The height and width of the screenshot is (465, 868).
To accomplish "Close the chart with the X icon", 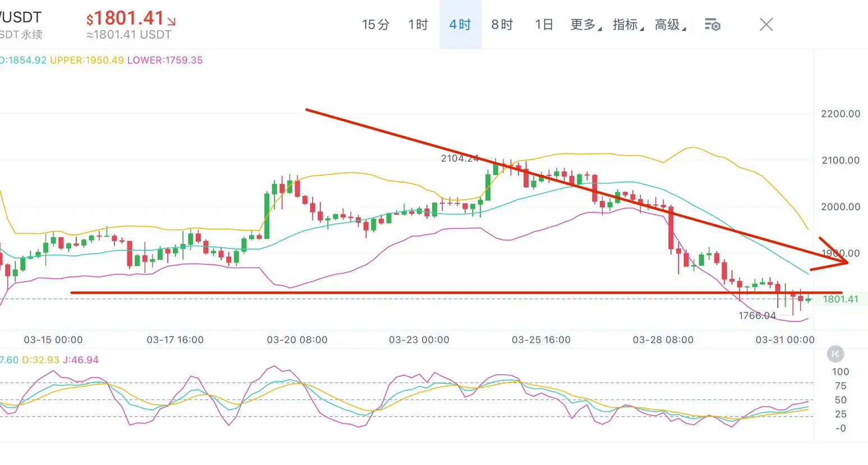I will 766,24.
